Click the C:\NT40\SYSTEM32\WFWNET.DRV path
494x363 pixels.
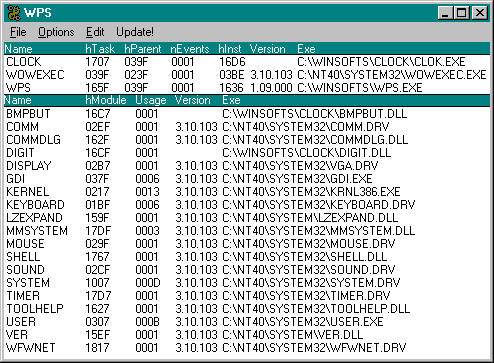314,348
